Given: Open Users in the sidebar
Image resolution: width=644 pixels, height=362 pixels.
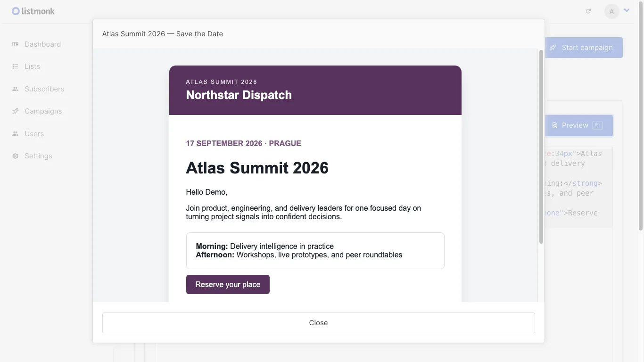Looking at the screenshot, I should (x=34, y=134).
